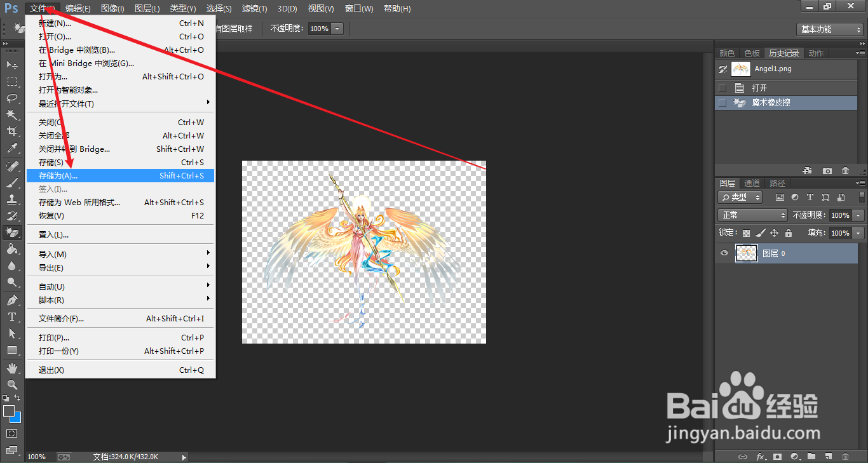This screenshot has width=868, height=463.
Task: Open the layer 不透明度 slider dropdown
Action: 859,215
